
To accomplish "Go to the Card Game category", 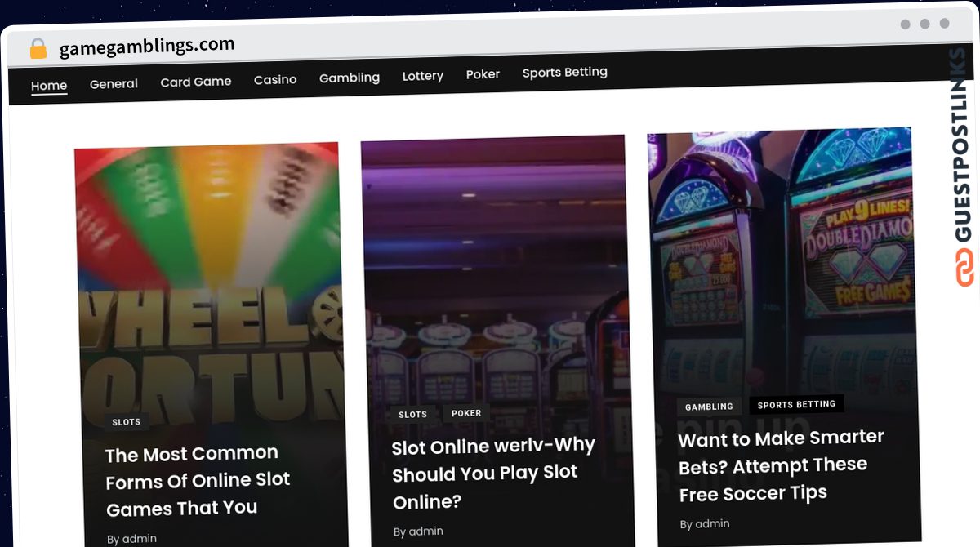I will [x=196, y=82].
